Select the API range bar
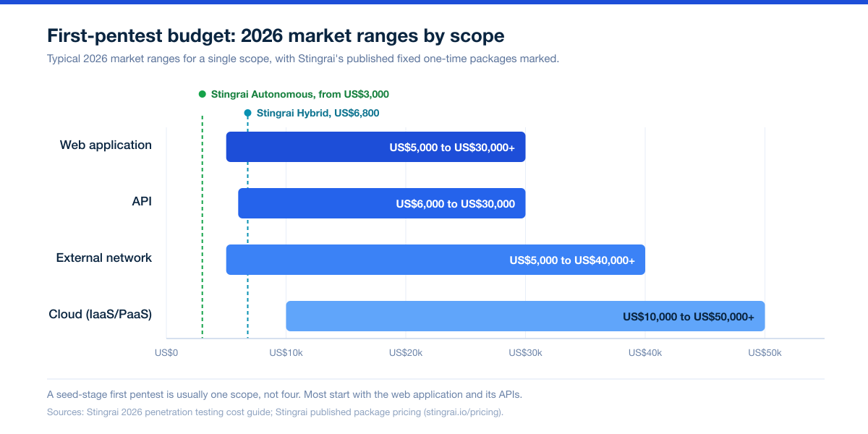 [382, 203]
